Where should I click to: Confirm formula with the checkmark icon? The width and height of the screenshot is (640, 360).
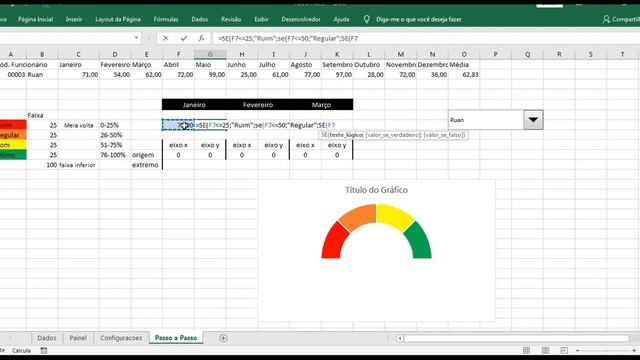pos(184,38)
